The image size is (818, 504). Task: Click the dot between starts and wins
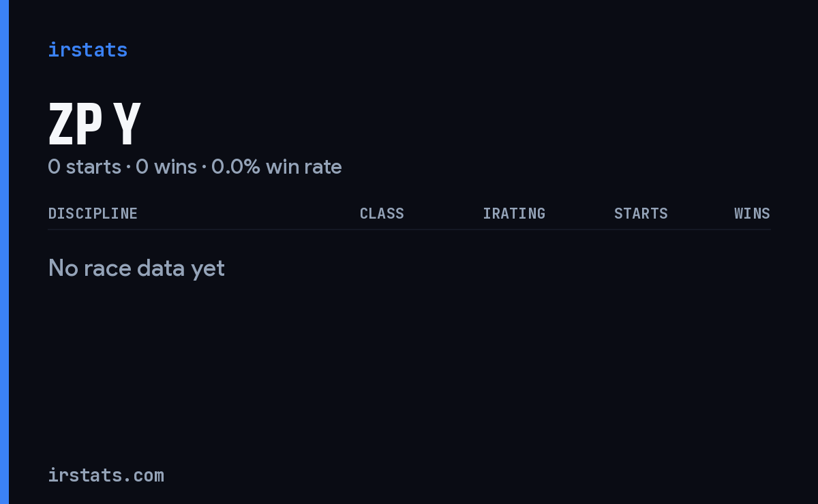click(x=128, y=168)
